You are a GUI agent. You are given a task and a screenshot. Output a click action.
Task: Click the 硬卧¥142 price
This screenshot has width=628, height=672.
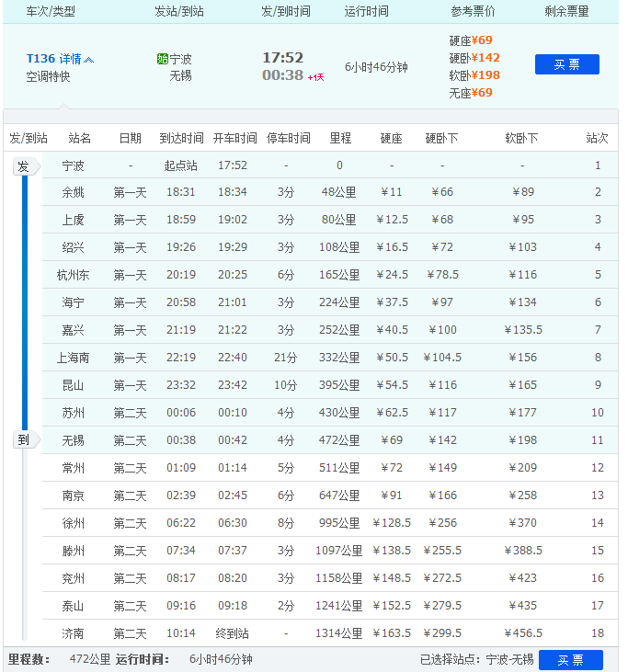point(474,58)
